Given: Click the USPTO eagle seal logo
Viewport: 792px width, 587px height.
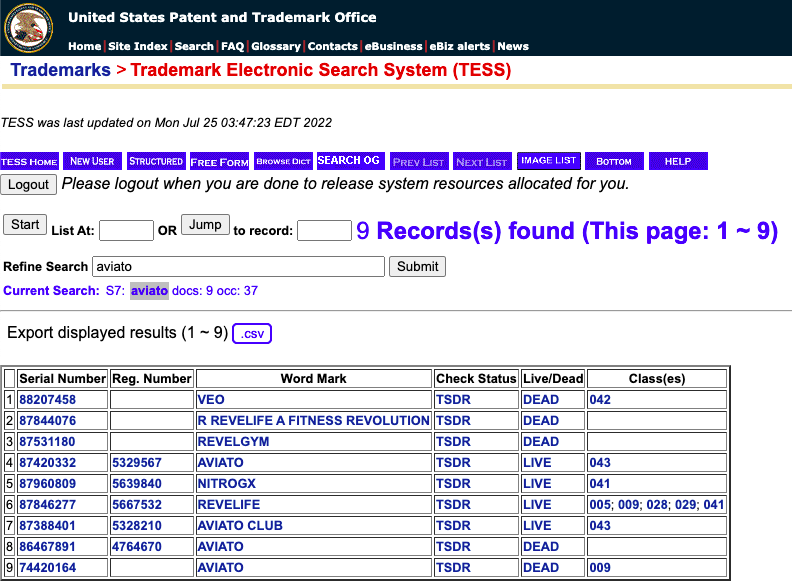Looking at the screenshot, I should 28,28.
